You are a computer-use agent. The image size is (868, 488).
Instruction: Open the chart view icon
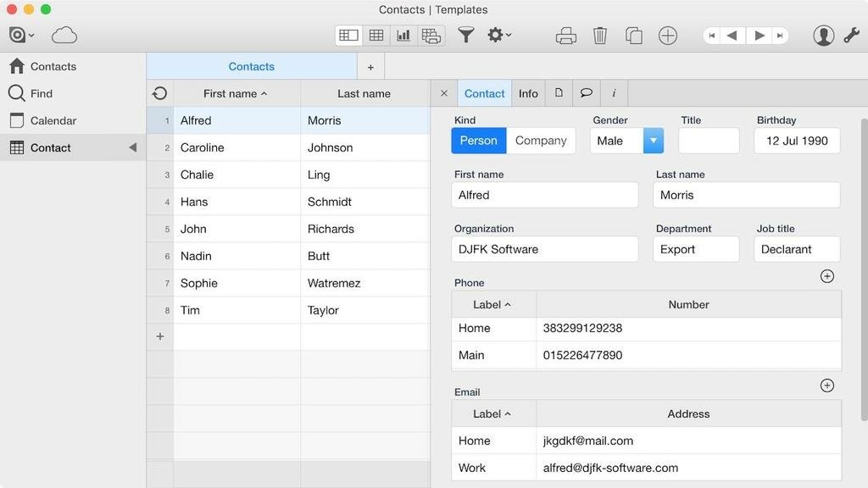pyautogui.click(x=403, y=36)
